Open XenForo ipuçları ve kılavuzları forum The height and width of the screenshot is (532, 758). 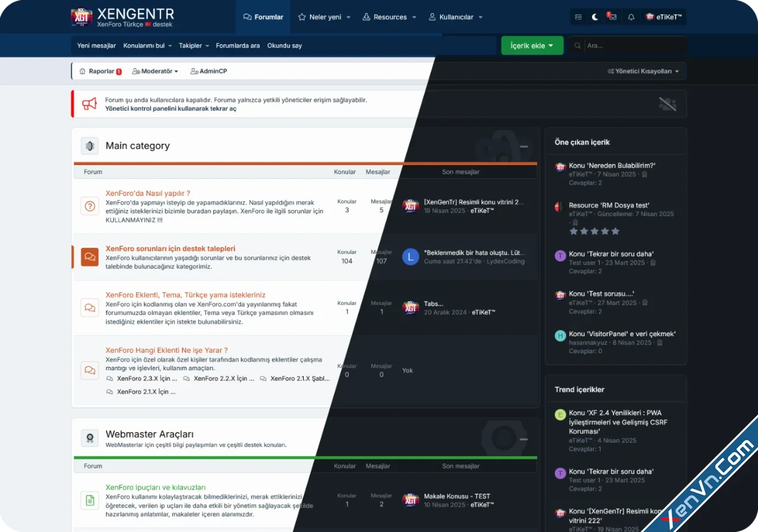point(156,488)
